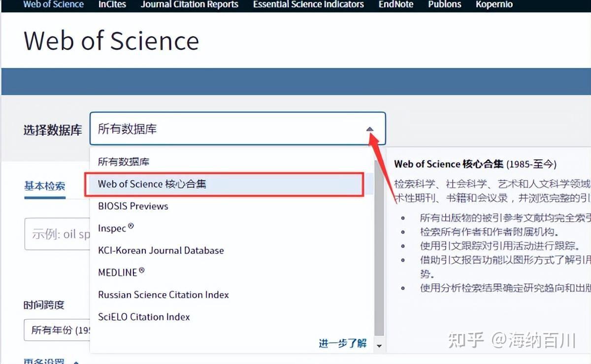The width and height of the screenshot is (591, 364).
Task: Expand the 更多设置 section
Action: pyautogui.click(x=43, y=361)
